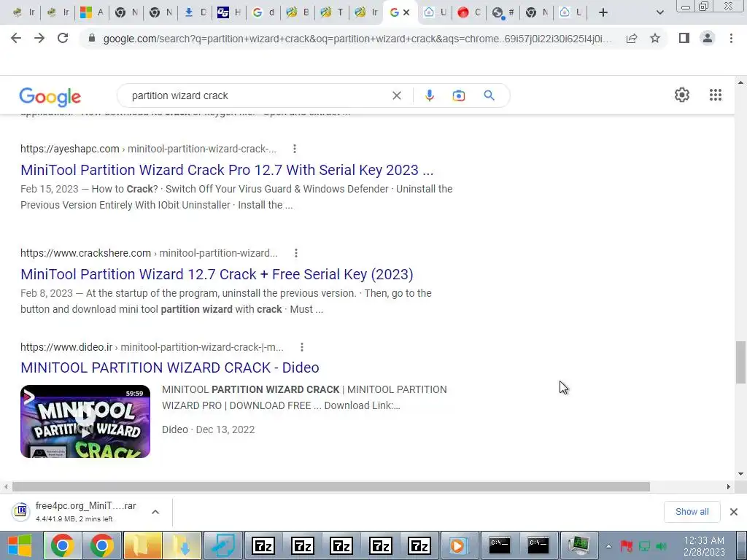747x560 pixels.
Task: Open Chrome side panel
Action: pyautogui.click(x=684, y=38)
